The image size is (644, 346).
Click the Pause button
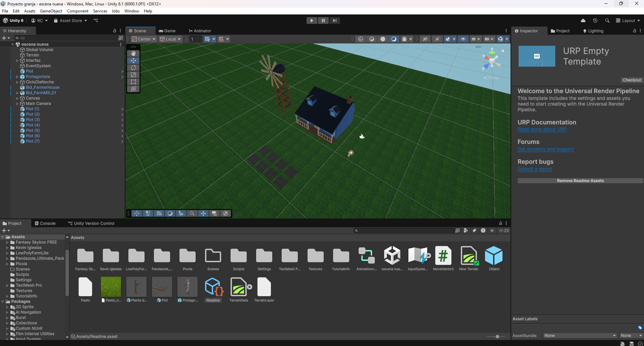[x=323, y=21]
